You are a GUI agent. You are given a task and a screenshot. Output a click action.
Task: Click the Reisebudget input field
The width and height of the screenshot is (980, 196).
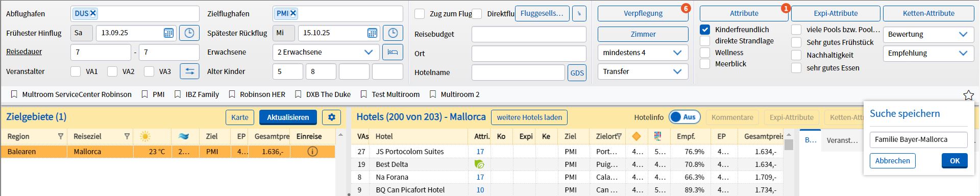point(529,34)
